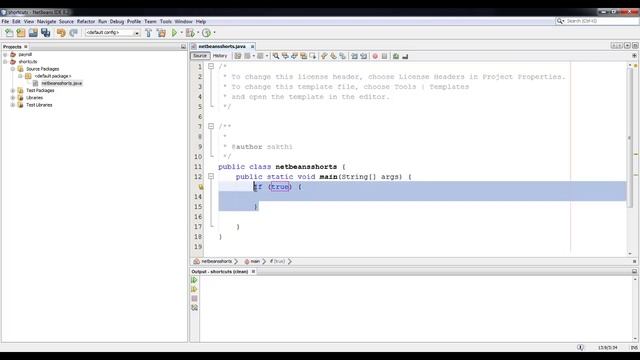
Task: Open the Run Project dropdown arrow
Action: click(182, 33)
